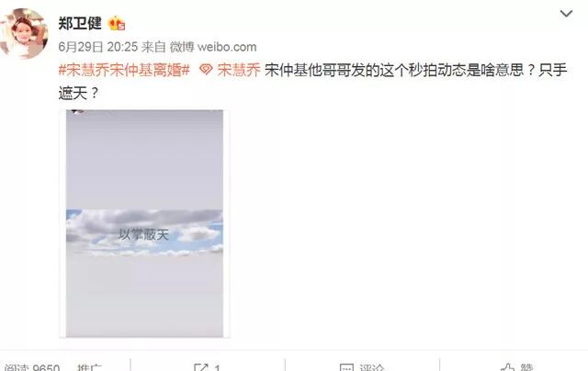Click the super-topic diamond icon before 宋慧乔
The width and height of the screenshot is (588, 371).
coord(206,70)
